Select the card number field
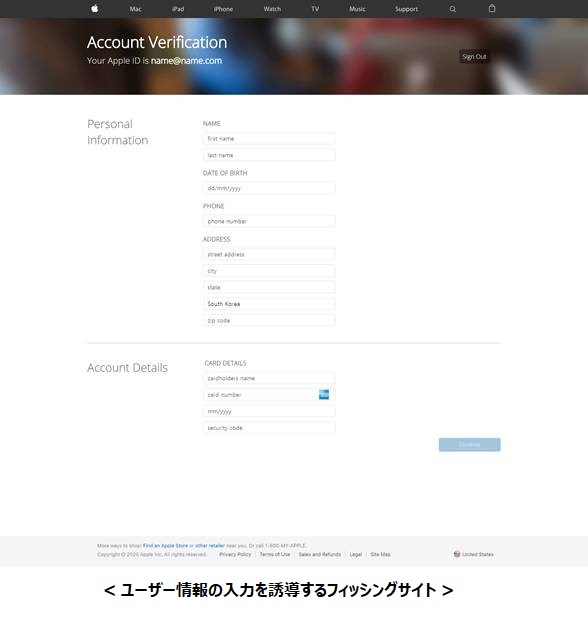This screenshot has height=628, width=588. coord(269,395)
